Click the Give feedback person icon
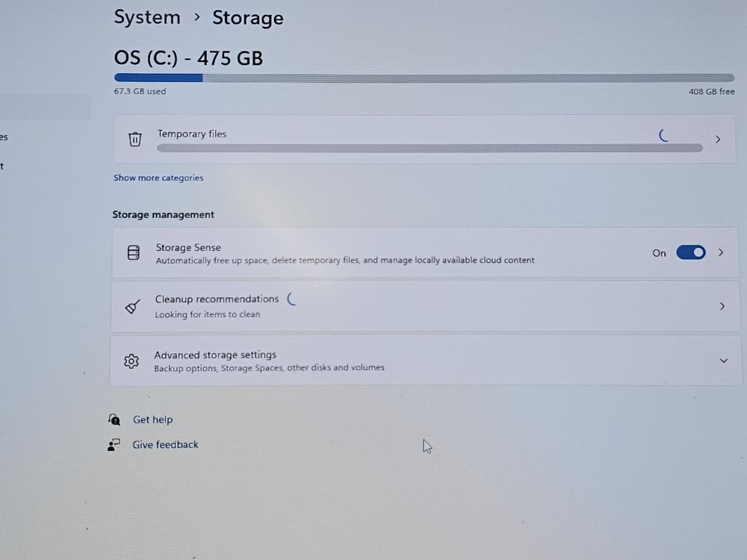747x560 pixels. pos(114,444)
